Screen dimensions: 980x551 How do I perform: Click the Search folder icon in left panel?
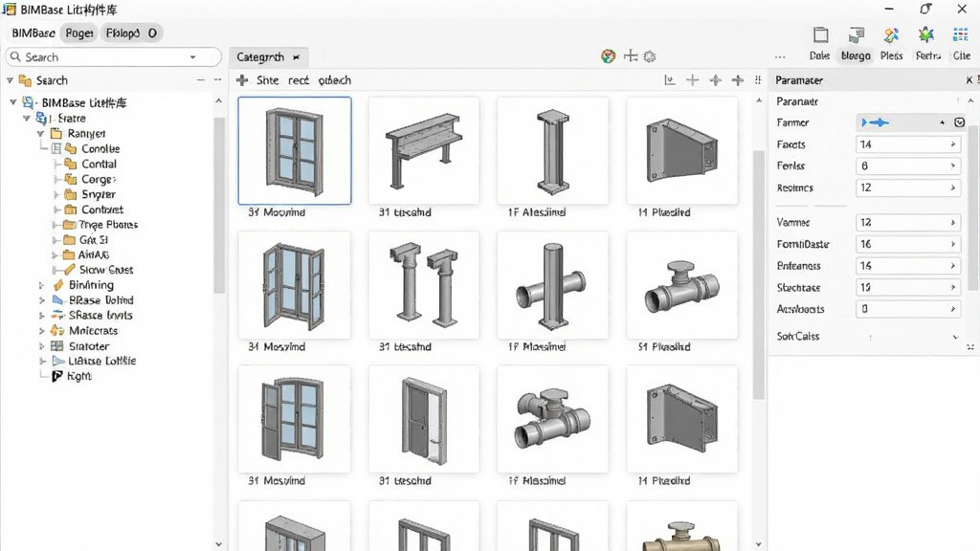(x=25, y=80)
